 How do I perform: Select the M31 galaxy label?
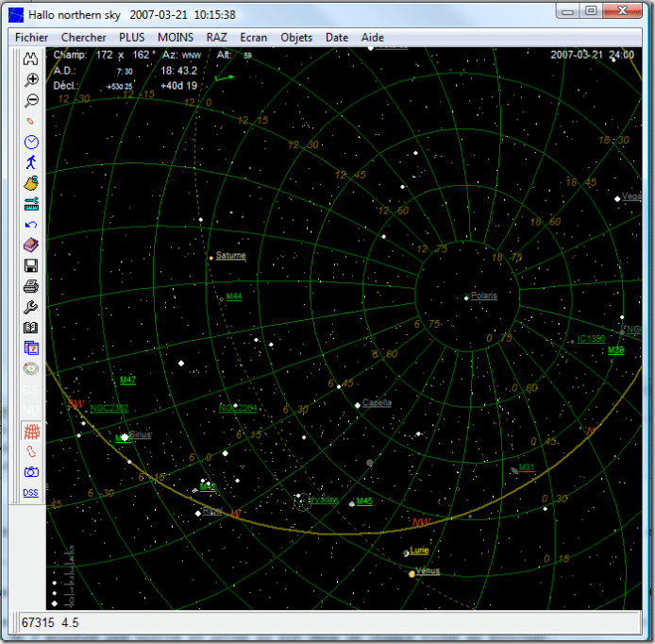point(527,466)
